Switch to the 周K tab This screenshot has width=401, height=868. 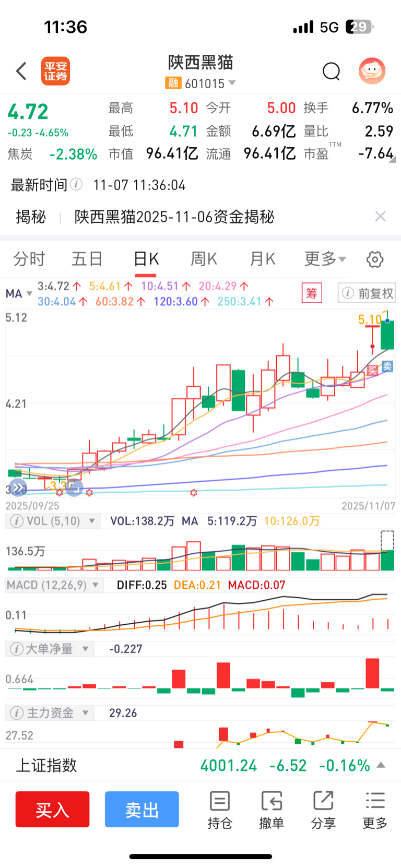point(204,259)
